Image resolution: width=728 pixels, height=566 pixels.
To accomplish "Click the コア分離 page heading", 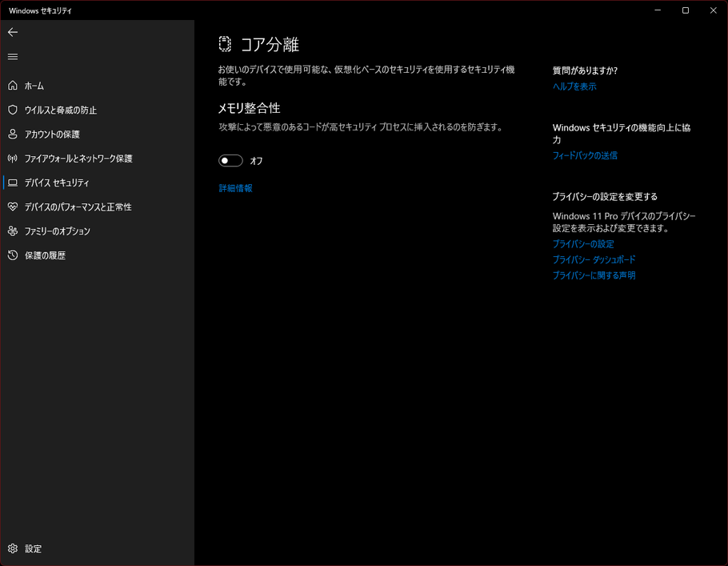I will pos(270,45).
